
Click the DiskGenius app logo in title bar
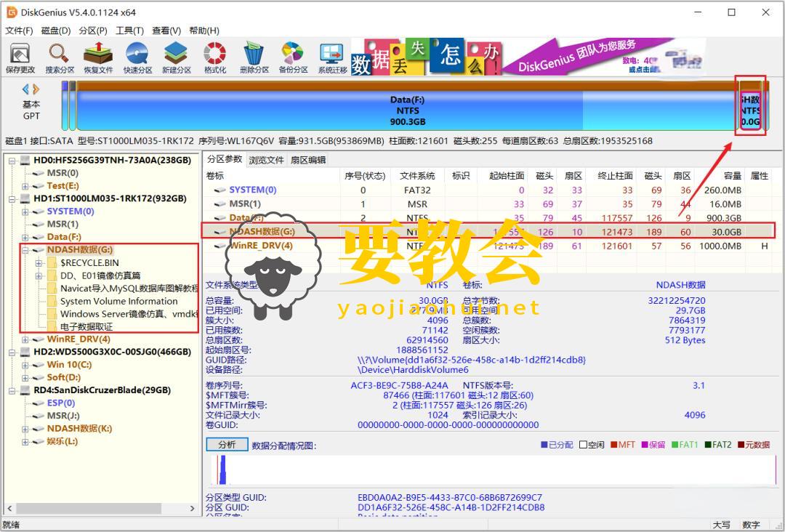pyautogui.click(x=11, y=12)
